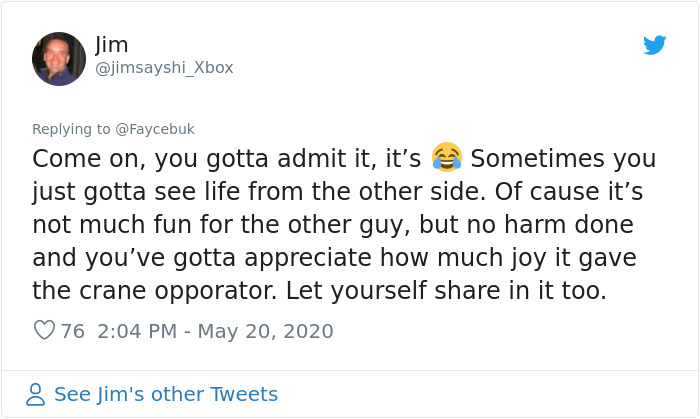Open Jim's profile picture
Screen dimensions: 700x419
[59, 58]
